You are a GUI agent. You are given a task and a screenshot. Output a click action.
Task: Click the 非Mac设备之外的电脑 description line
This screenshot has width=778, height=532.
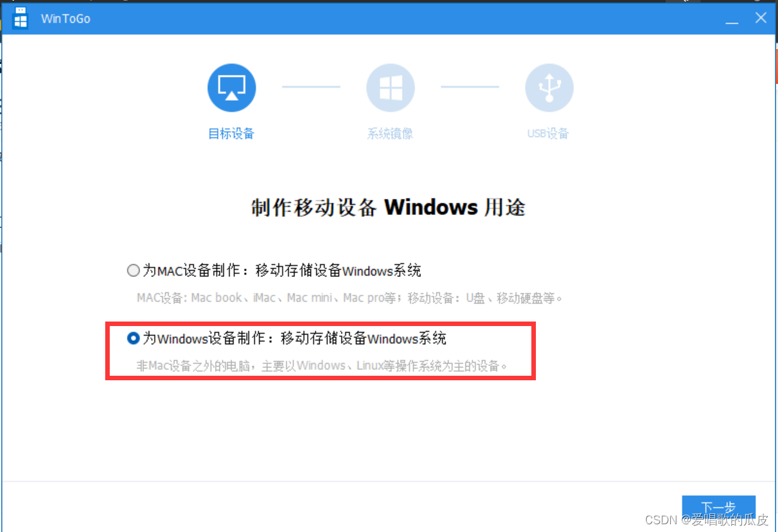pos(322,366)
